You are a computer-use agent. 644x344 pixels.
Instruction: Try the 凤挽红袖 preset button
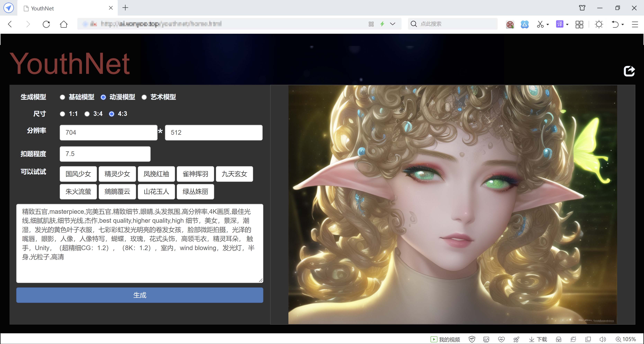[156, 174]
